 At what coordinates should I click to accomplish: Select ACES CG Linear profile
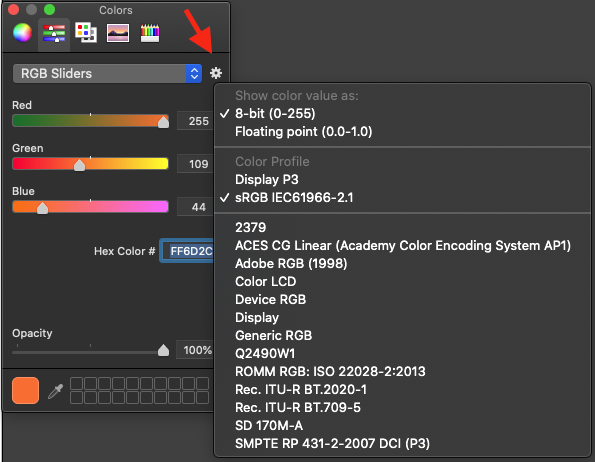point(402,245)
